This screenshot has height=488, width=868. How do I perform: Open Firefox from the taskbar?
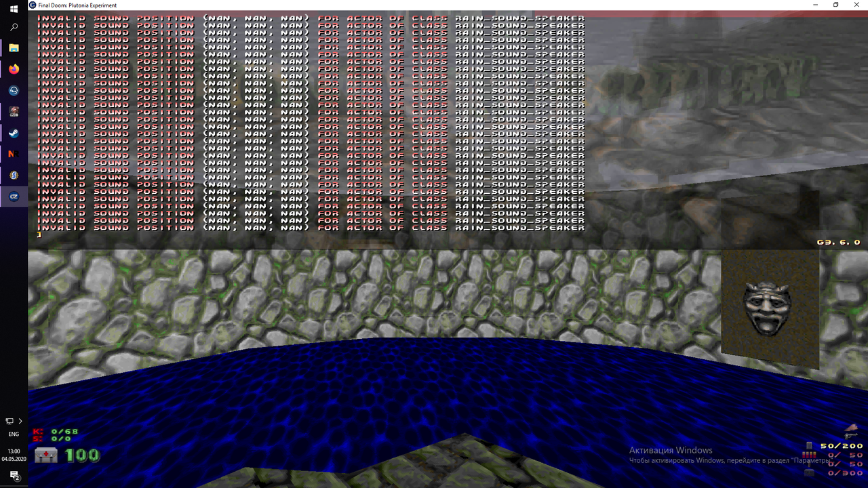pyautogui.click(x=14, y=69)
